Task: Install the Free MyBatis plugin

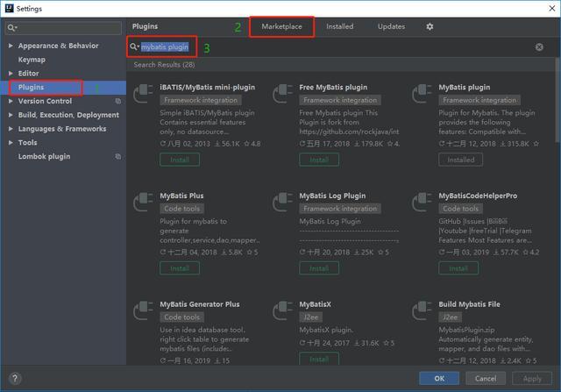Action: 319,160
